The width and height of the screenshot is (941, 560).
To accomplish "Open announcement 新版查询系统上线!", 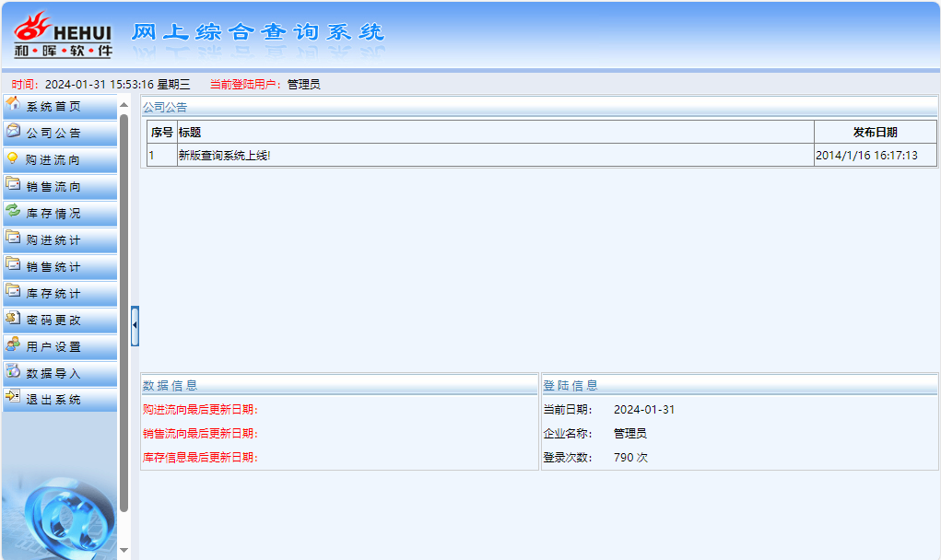I will [x=224, y=156].
